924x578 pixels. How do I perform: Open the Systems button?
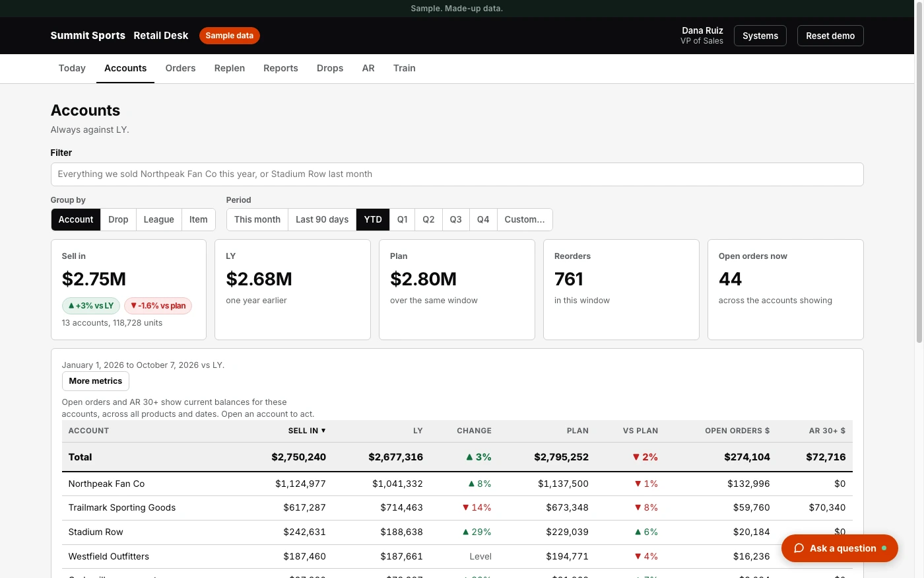(760, 36)
